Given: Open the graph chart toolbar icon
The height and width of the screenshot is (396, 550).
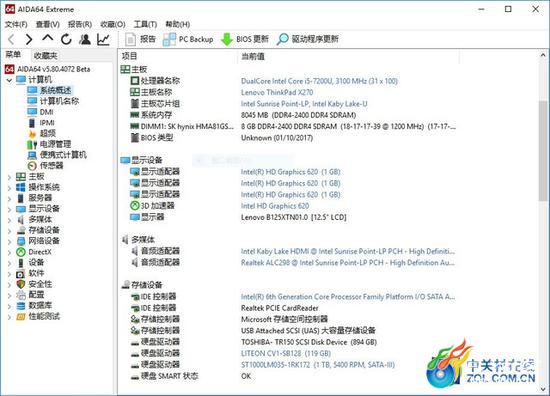Looking at the screenshot, I should (x=103, y=39).
